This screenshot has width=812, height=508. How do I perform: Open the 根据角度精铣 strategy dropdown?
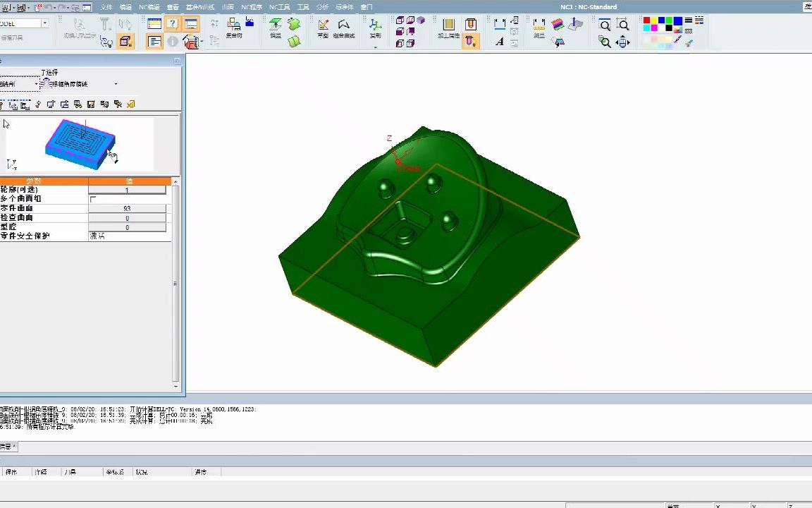pyautogui.click(x=116, y=84)
